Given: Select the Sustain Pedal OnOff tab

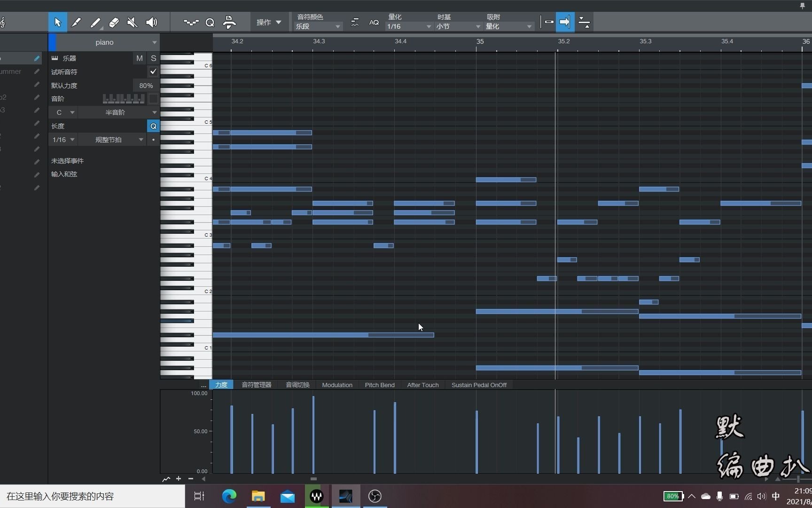Looking at the screenshot, I should click(479, 385).
